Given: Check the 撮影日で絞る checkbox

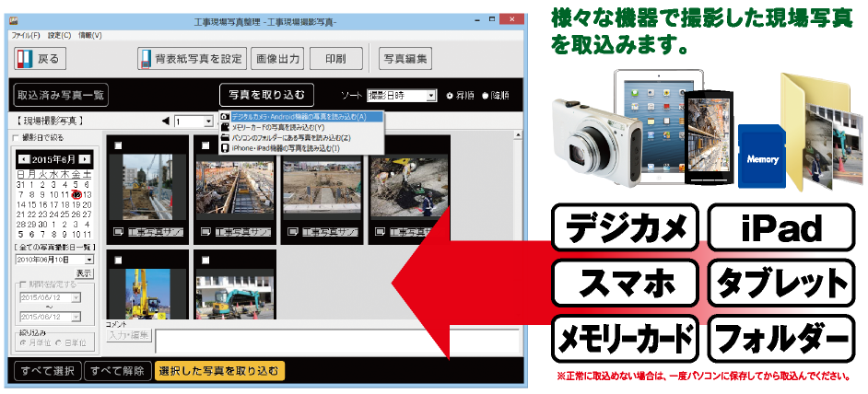Looking at the screenshot, I should (x=15, y=137).
